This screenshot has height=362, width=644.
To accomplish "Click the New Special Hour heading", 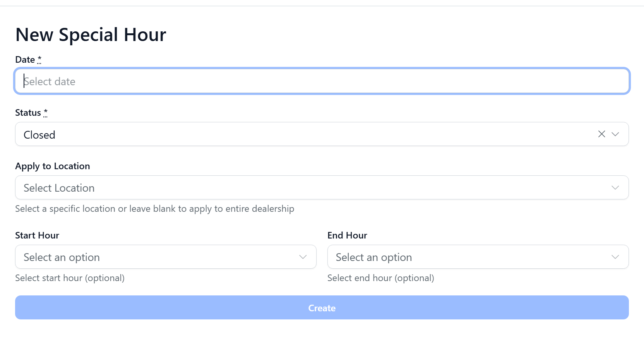I will [x=91, y=35].
